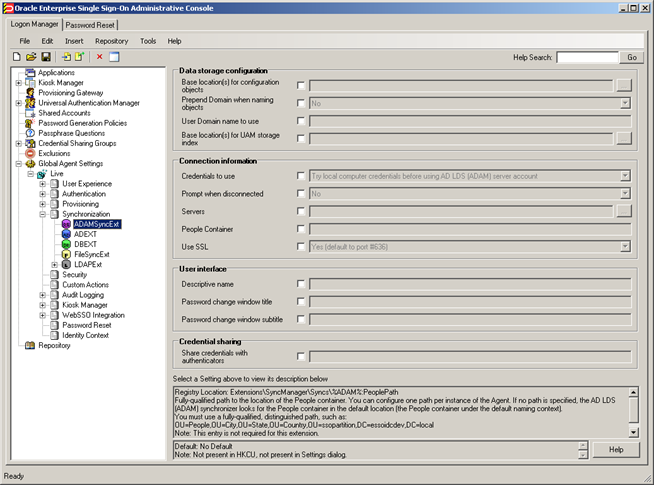Open the File menu
The height and width of the screenshot is (485, 654).
(x=25, y=41)
